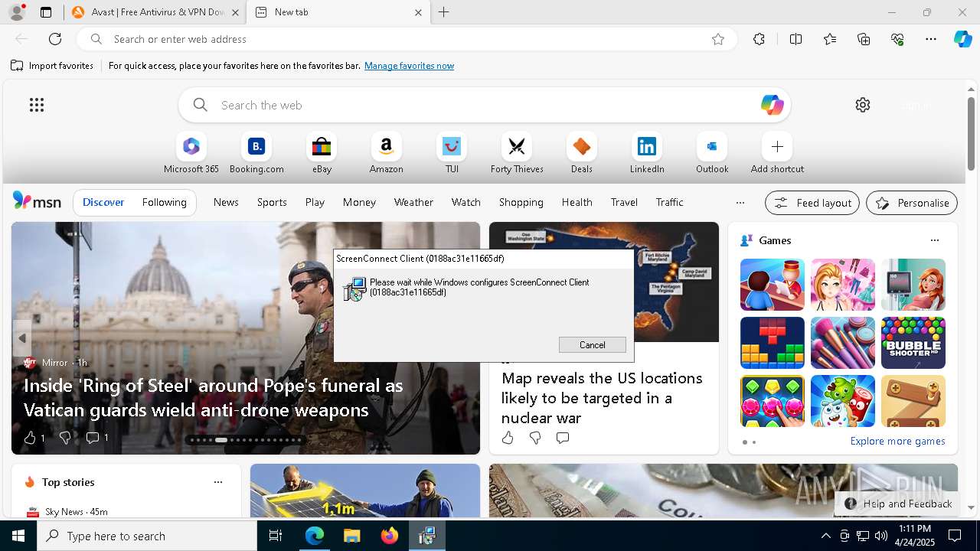This screenshot has width=980, height=551.
Task: Switch to Following feed tab
Action: coord(164,202)
